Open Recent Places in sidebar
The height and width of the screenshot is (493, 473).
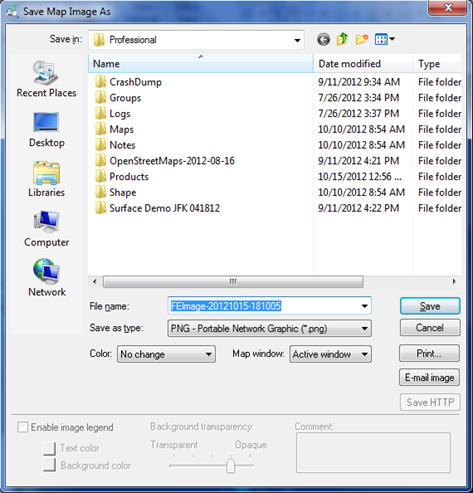[x=46, y=79]
